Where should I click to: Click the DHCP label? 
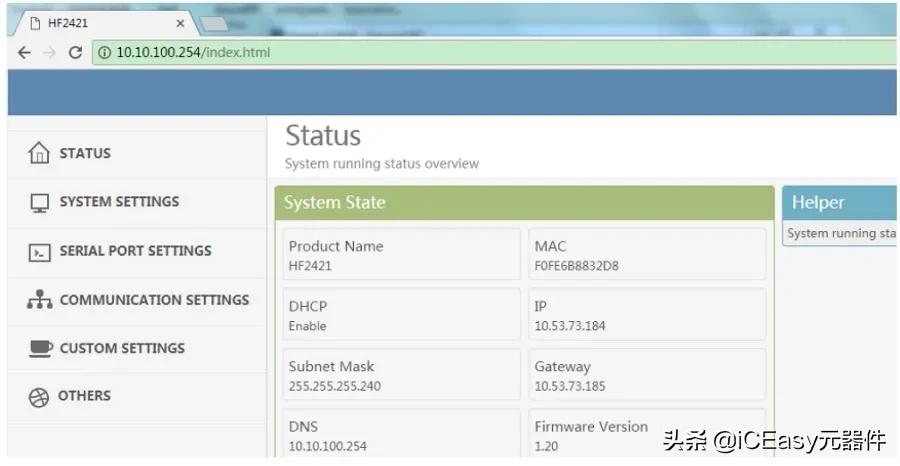pyautogui.click(x=308, y=306)
